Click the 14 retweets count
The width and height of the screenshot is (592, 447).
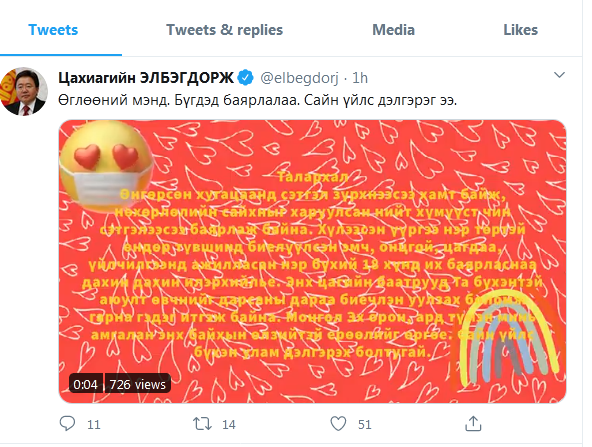pyautogui.click(x=229, y=425)
